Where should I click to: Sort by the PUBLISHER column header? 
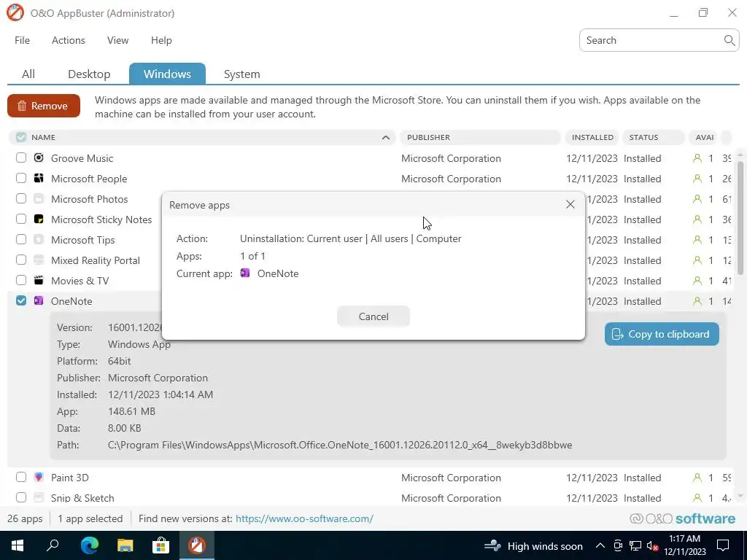point(480,137)
